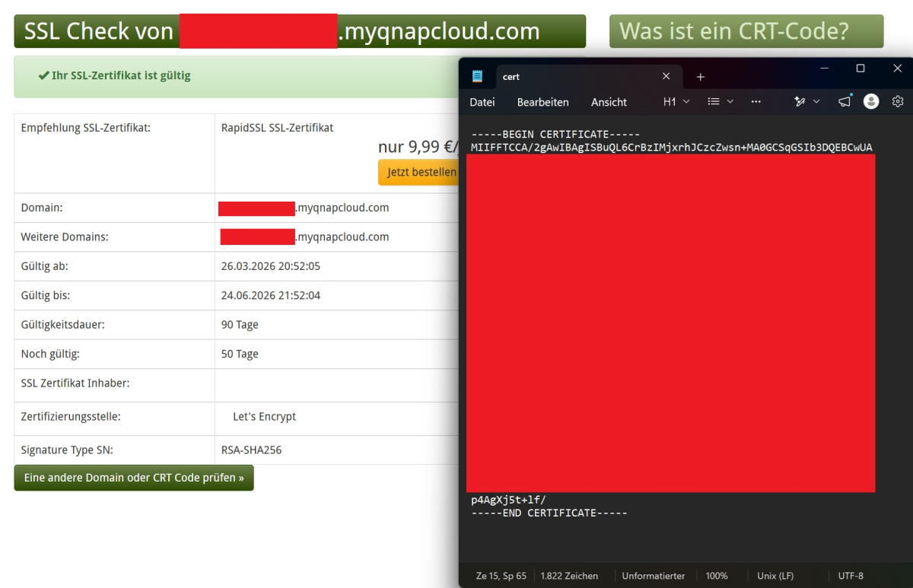Click the END CERTIFICATE line in Notepad
Screen dimensions: 913x588
(549, 513)
